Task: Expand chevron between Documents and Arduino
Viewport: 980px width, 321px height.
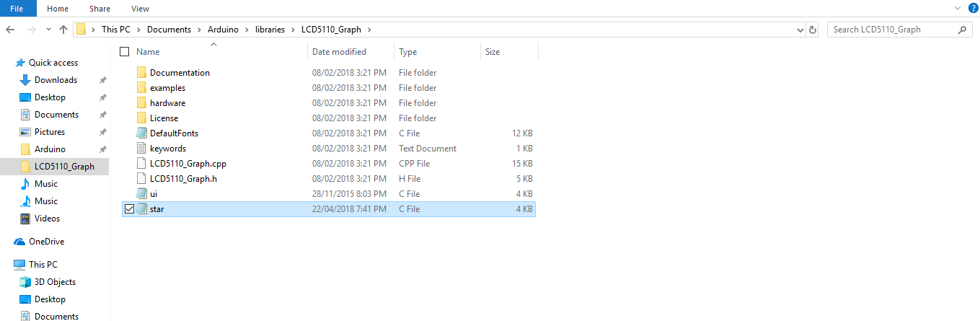Action: click(198, 30)
